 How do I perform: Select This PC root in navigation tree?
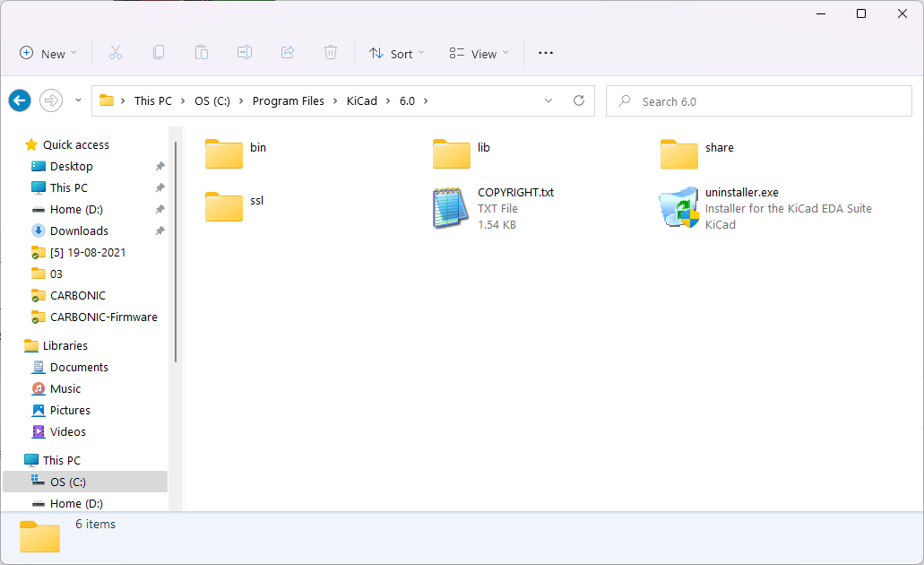61,460
